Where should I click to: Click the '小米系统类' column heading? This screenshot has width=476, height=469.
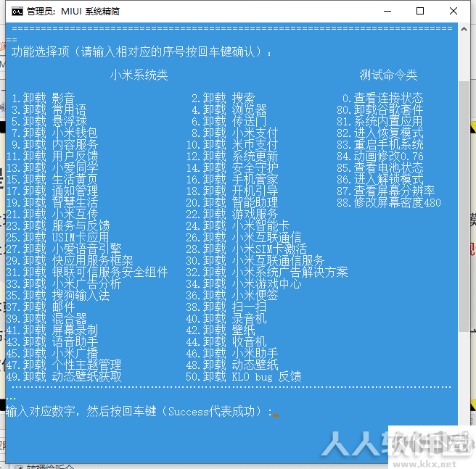point(139,75)
